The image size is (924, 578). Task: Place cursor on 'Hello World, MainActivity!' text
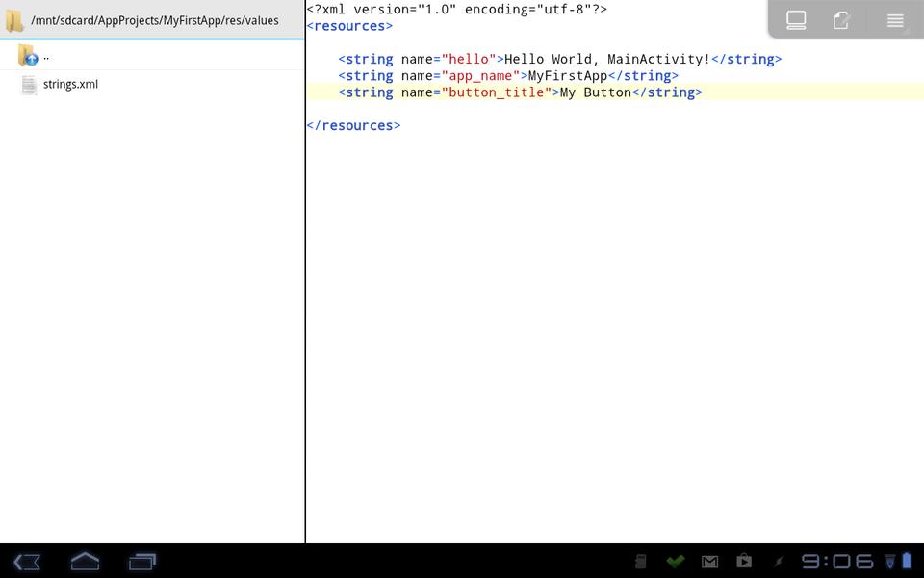(x=606, y=60)
